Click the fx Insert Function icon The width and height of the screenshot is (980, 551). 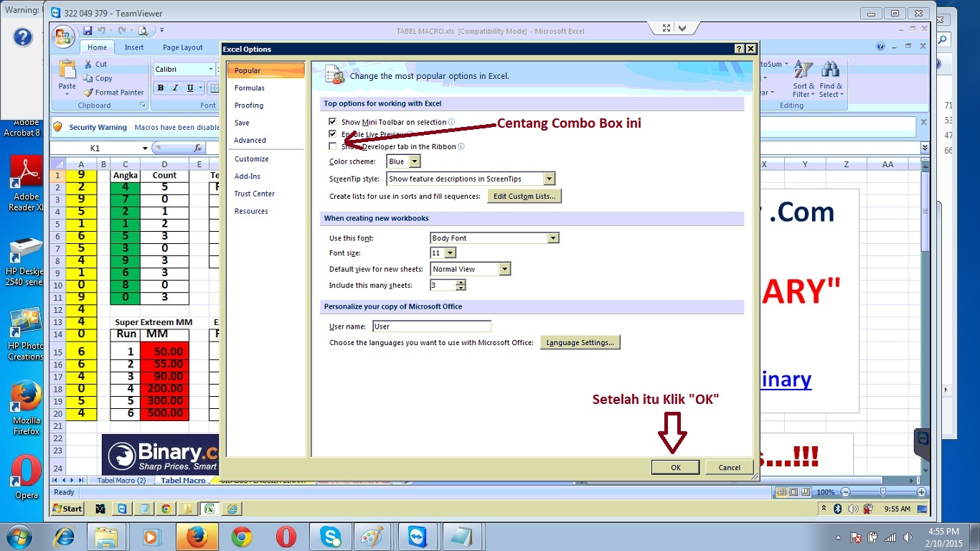[199, 148]
